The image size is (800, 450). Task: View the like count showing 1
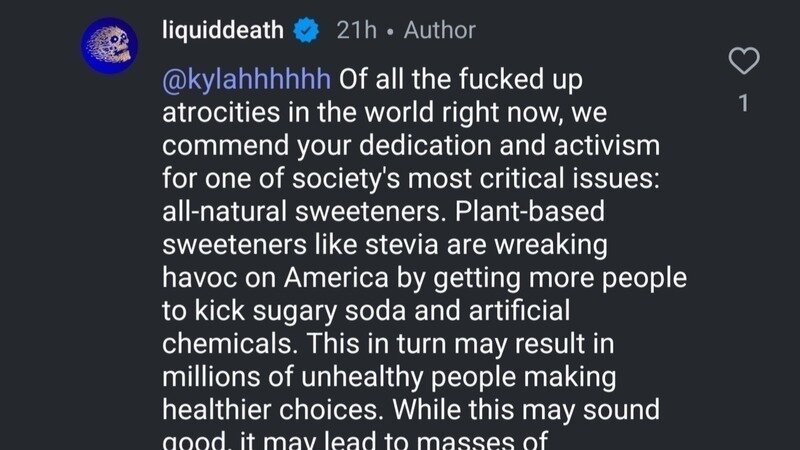(x=742, y=102)
